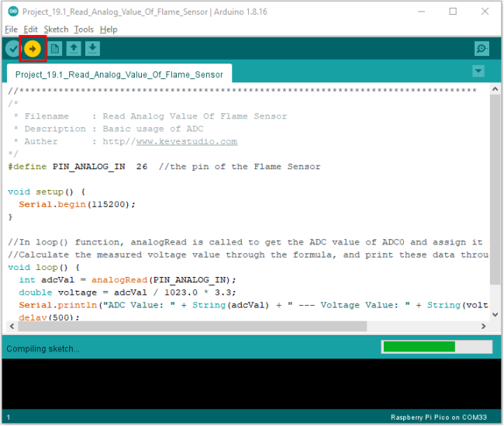Screen dimensions: 504x426
Task: Follow the www.keyestudio.com link in comments
Action: pos(187,141)
